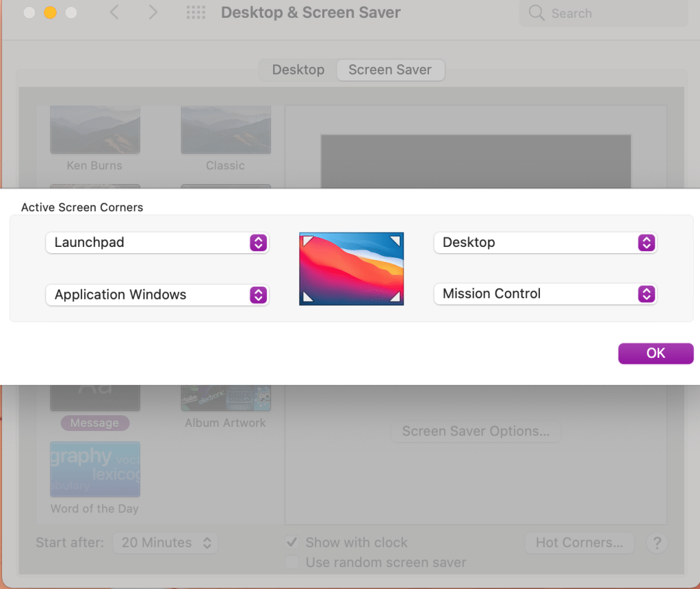
Task: Switch to the Desktop tab
Action: coord(298,70)
